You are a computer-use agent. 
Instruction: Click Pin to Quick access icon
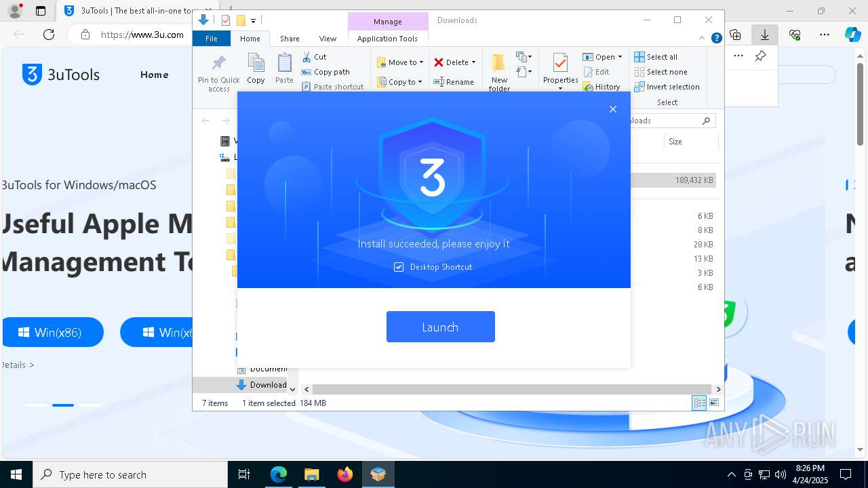pos(218,73)
